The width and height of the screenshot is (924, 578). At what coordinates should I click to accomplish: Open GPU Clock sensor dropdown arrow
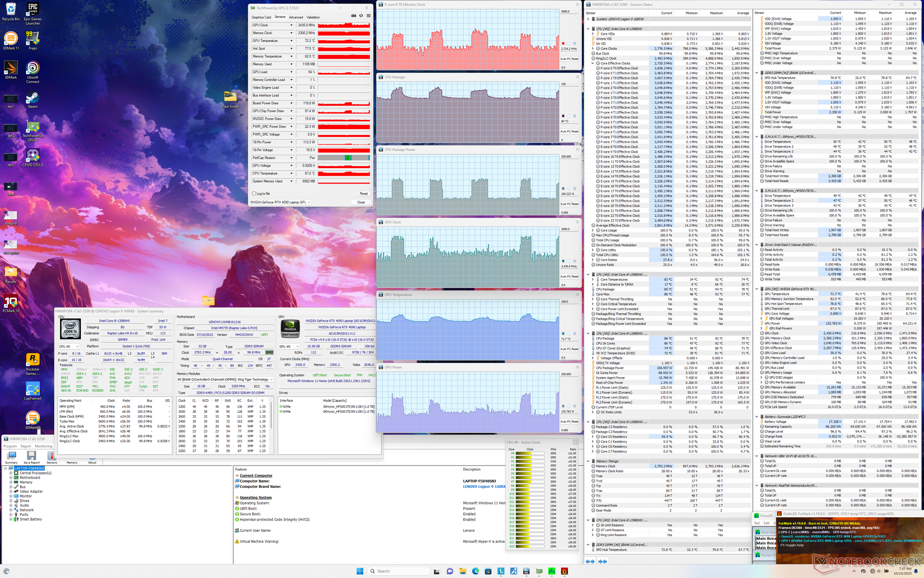tap(291, 25)
